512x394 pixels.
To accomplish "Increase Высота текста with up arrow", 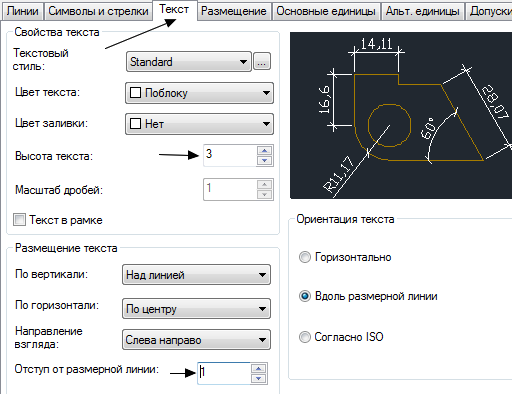I will pyautogui.click(x=265, y=150).
